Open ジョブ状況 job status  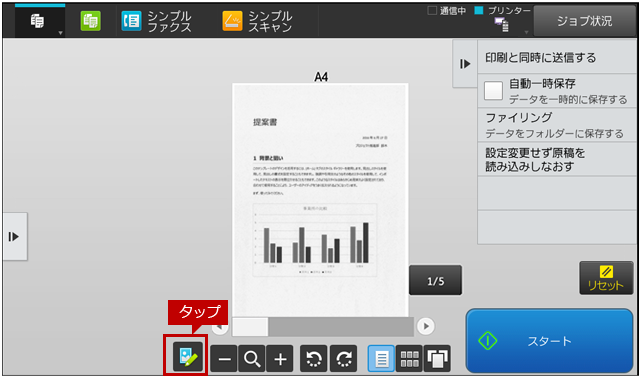pyautogui.click(x=584, y=21)
